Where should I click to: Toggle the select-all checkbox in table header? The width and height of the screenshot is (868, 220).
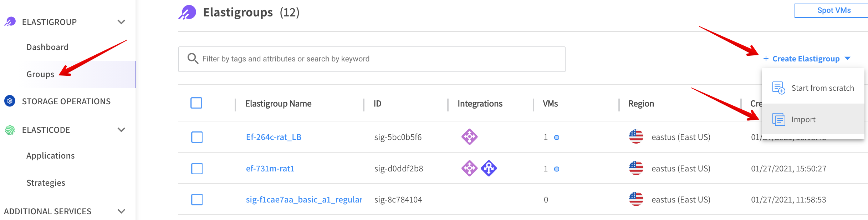[x=196, y=103]
